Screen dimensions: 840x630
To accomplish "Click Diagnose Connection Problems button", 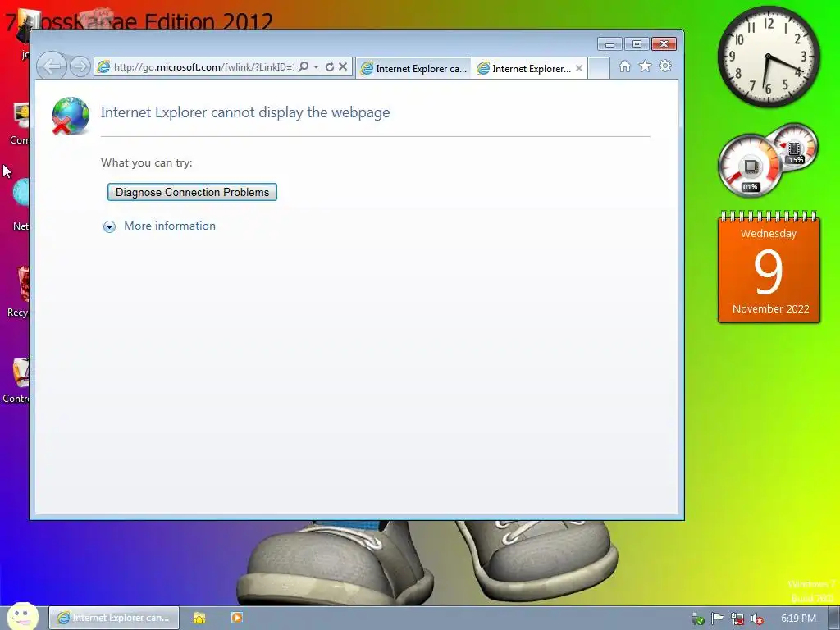I will [192, 192].
